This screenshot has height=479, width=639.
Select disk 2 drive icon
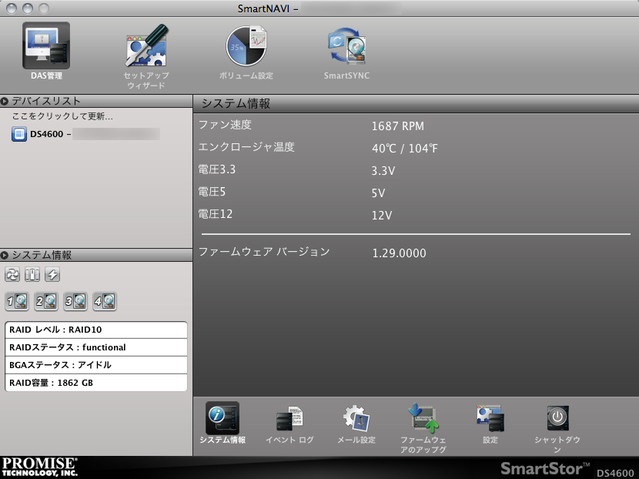point(46,300)
